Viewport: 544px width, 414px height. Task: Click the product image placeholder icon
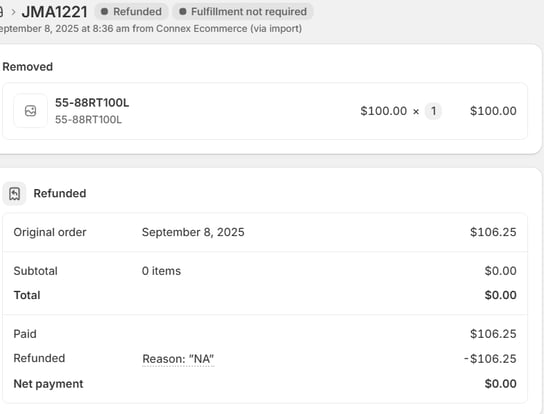pos(31,111)
